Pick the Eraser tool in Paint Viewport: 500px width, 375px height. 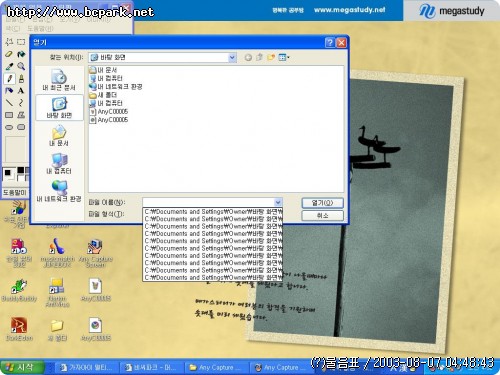pyautogui.click(x=9, y=54)
